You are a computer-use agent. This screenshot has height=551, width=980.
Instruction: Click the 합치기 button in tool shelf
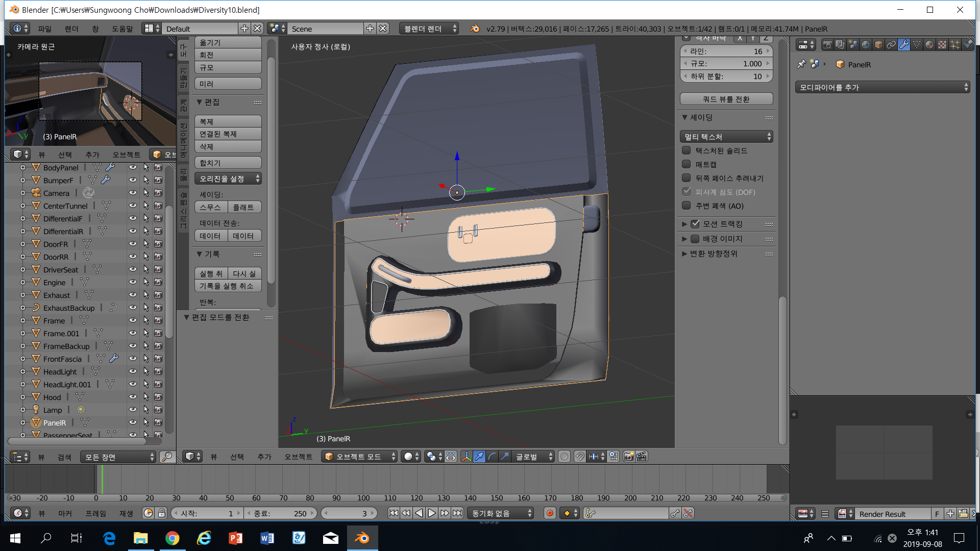[228, 163]
